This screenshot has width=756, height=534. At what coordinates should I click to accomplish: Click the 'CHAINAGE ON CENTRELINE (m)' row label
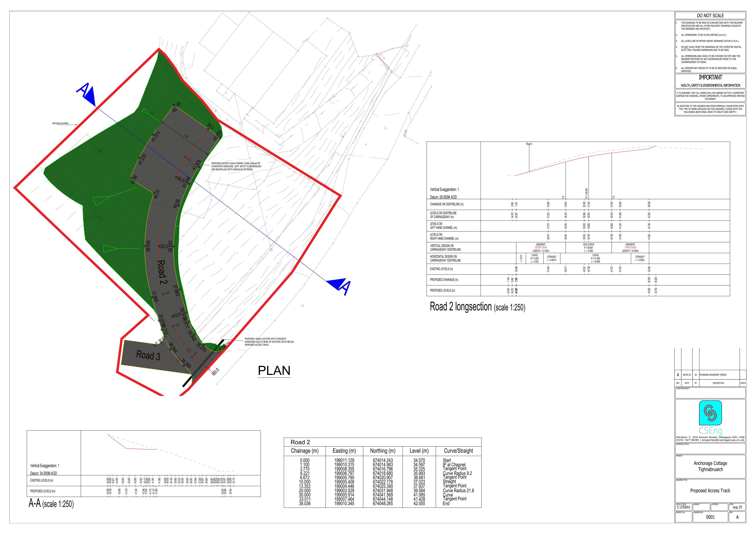click(446, 204)
